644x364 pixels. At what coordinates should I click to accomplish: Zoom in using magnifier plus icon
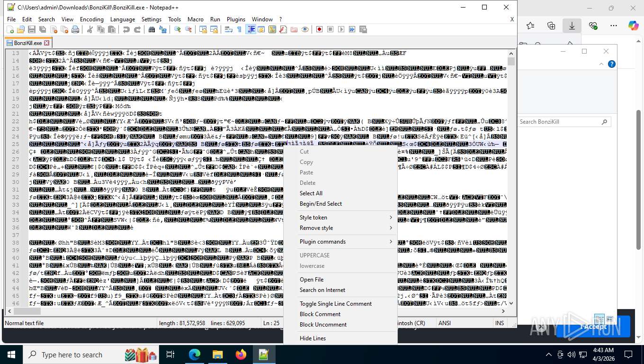pyautogui.click(x=178, y=29)
